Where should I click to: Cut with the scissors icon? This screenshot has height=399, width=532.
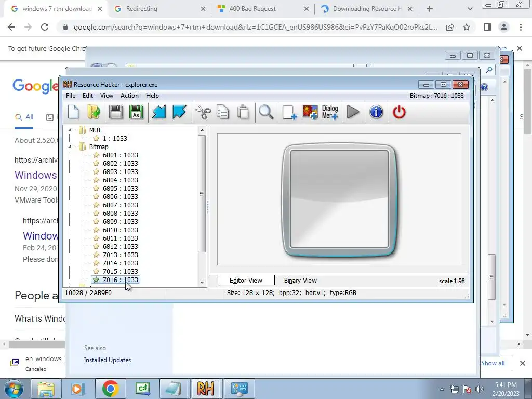pyautogui.click(x=203, y=112)
